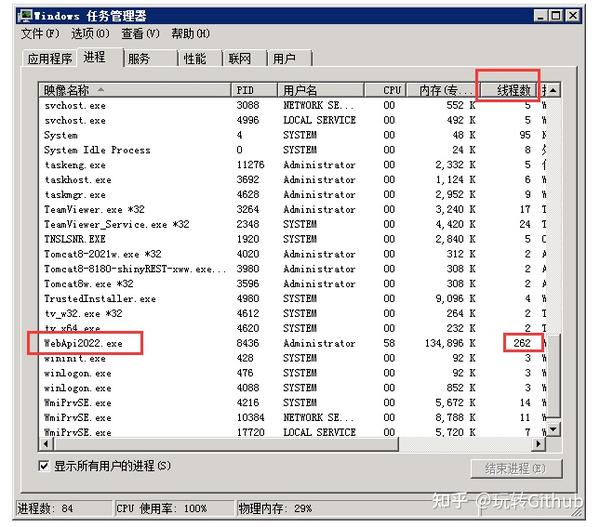The height and width of the screenshot is (527, 600).
Task: Click horizontal scrollbar left arrow
Action: pyautogui.click(x=46, y=444)
